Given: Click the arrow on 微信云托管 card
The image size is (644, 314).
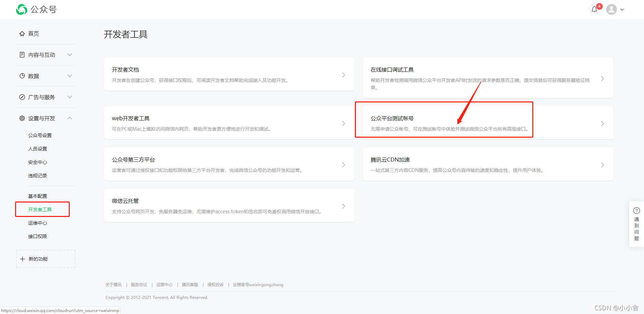Looking at the screenshot, I should [343, 206].
